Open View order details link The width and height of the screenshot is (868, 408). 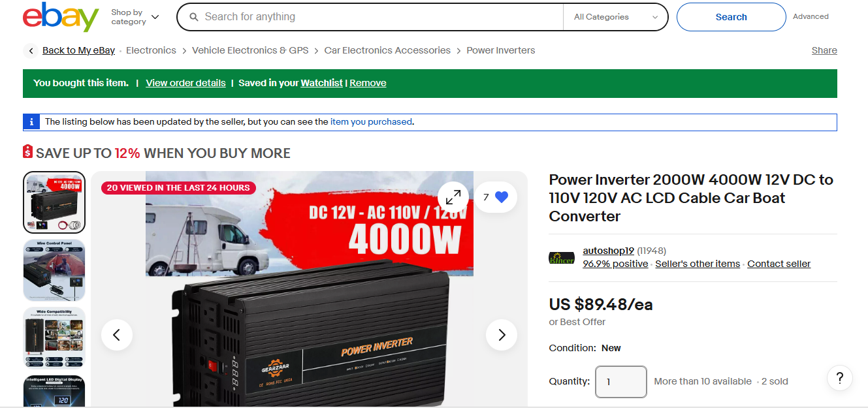(185, 83)
